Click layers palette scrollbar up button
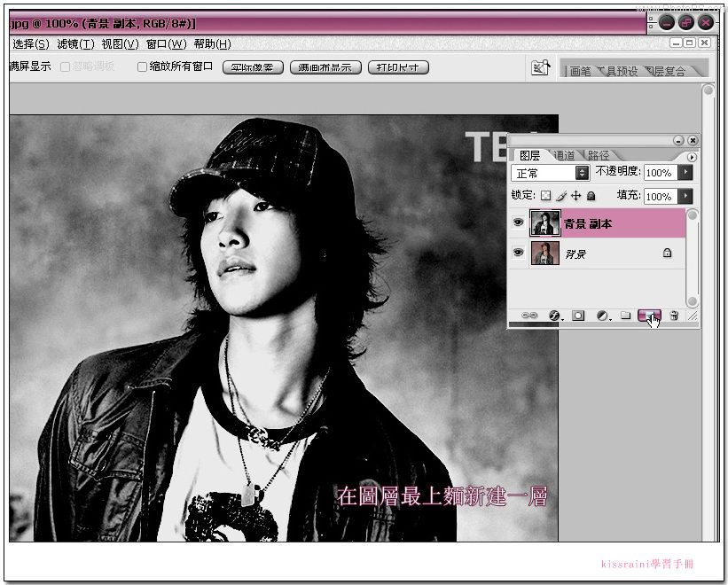728x585 pixels. tap(693, 214)
